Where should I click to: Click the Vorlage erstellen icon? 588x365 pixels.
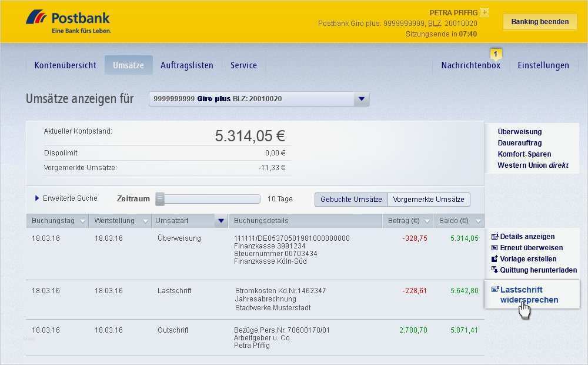click(495, 258)
